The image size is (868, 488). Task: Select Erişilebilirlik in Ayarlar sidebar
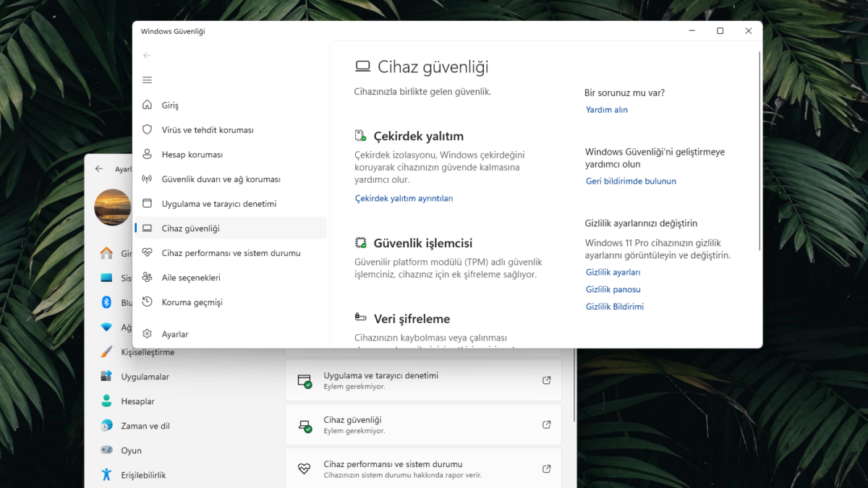(143, 475)
